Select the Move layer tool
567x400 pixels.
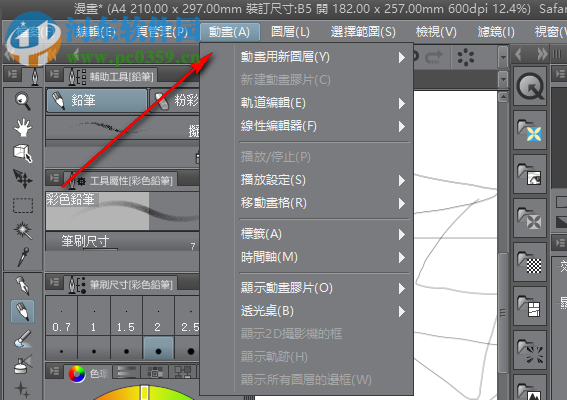click(22, 179)
